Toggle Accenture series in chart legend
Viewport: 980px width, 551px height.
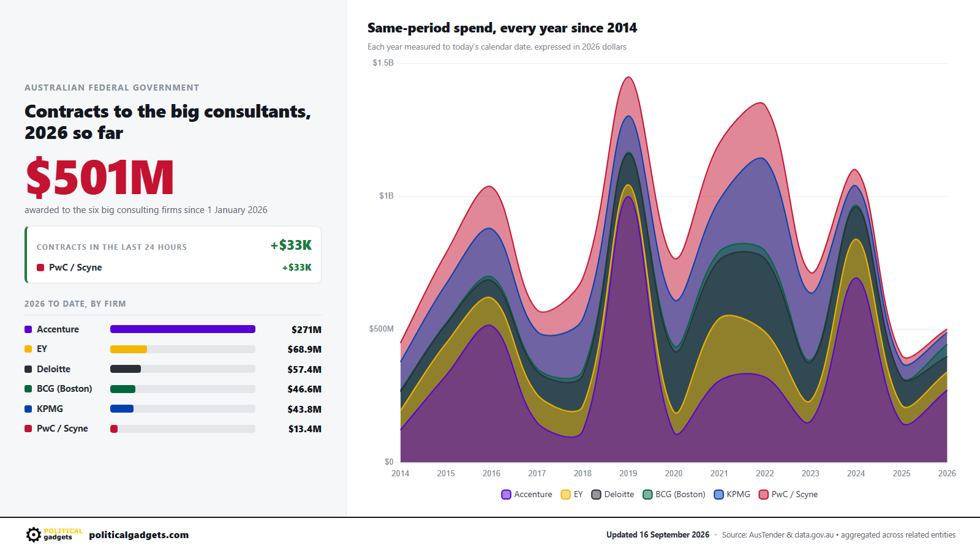(x=527, y=495)
